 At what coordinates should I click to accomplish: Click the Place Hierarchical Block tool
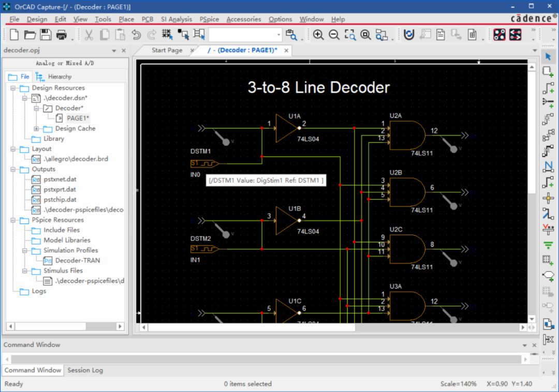(548, 261)
